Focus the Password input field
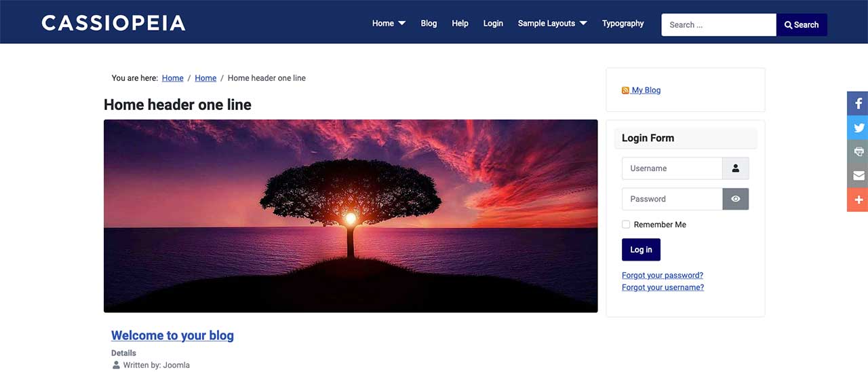The height and width of the screenshot is (372, 868). click(672, 199)
